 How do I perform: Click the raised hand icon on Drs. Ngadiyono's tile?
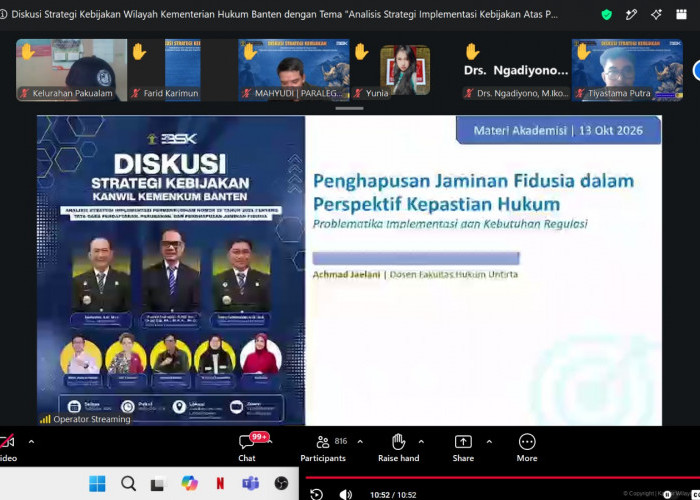point(472,51)
